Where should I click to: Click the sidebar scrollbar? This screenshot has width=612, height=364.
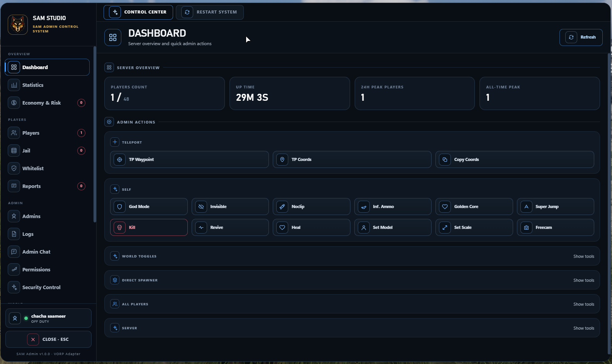click(x=95, y=134)
